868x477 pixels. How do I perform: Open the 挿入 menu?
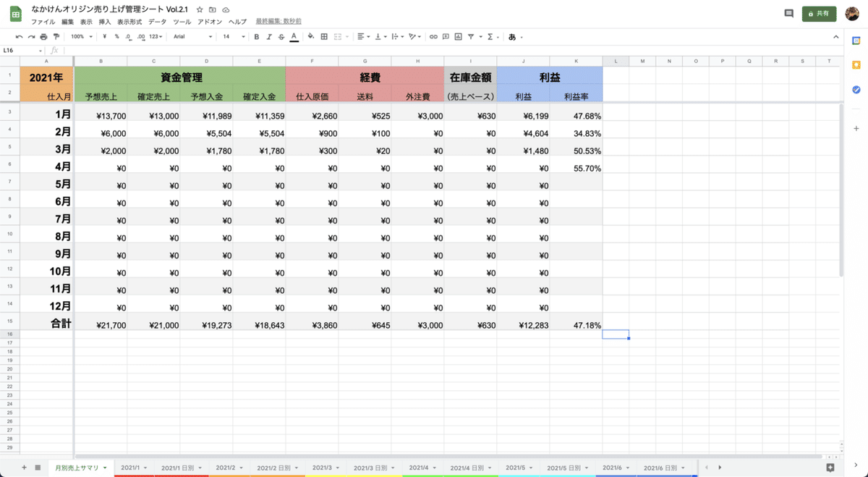point(105,22)
